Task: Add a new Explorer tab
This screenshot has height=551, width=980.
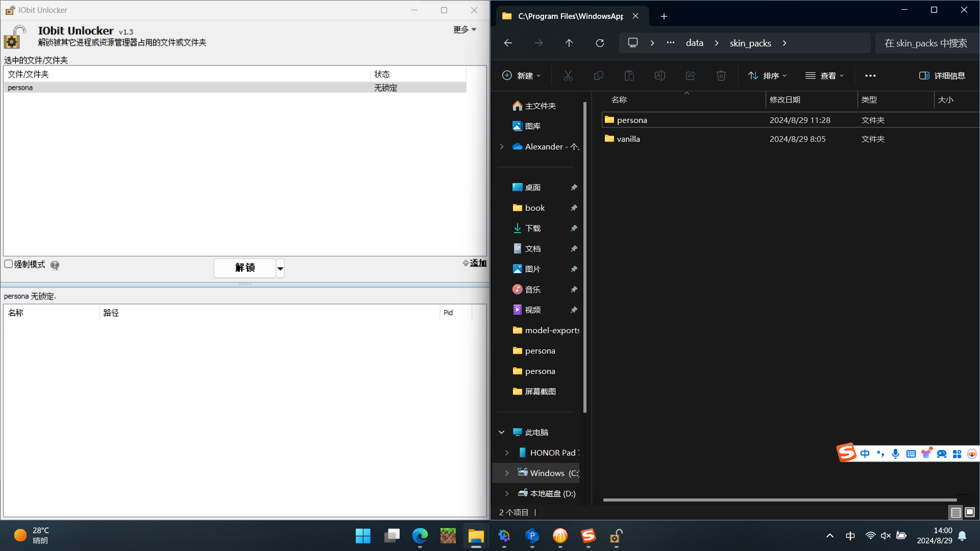Action: (664, 16)
